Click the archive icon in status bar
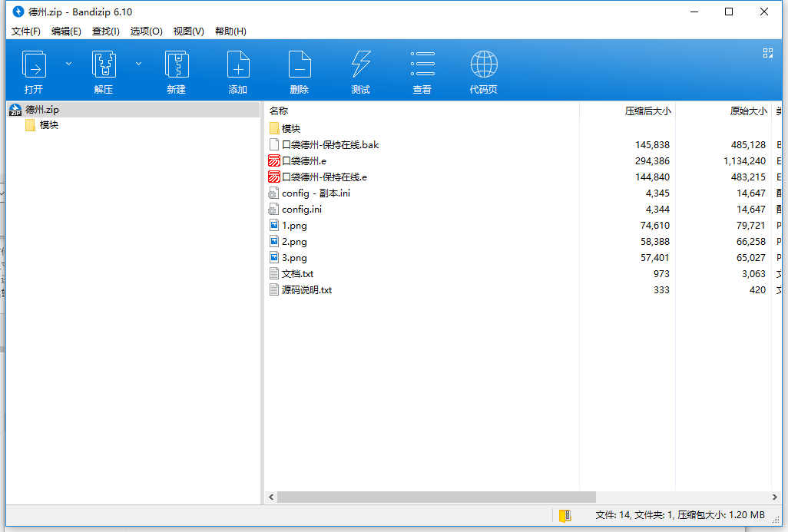This screenshot has height=532, width=788. 565,515
